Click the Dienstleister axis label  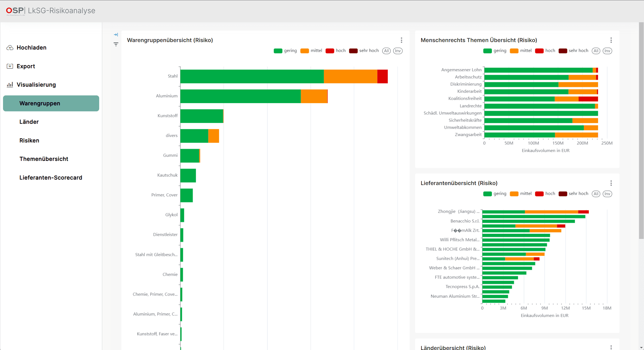[x=165, y=235]
